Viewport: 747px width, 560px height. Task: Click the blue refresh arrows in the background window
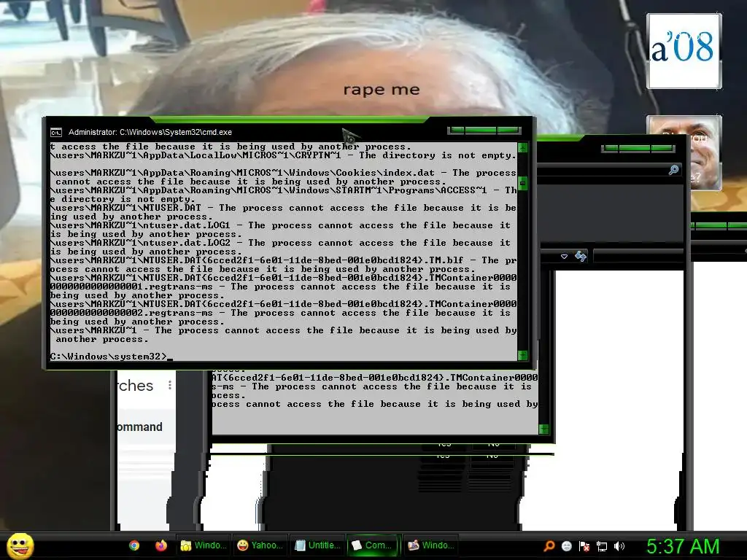(580, 256)
